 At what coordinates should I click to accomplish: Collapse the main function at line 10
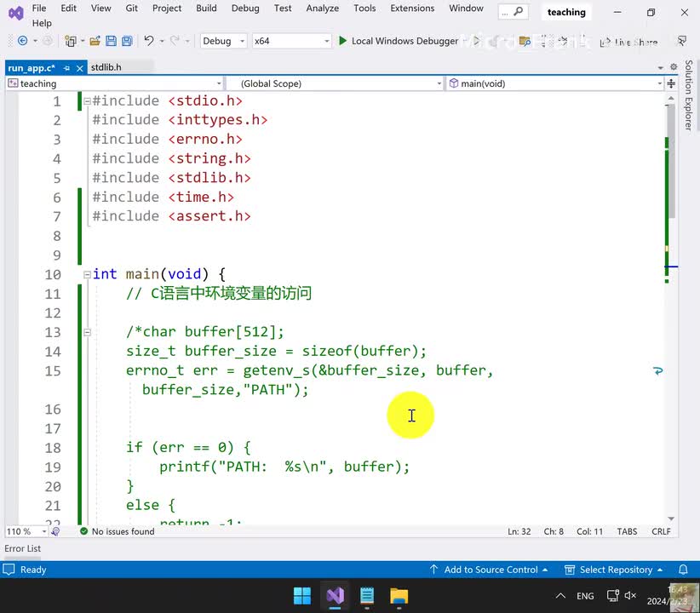tap(87, 275)
